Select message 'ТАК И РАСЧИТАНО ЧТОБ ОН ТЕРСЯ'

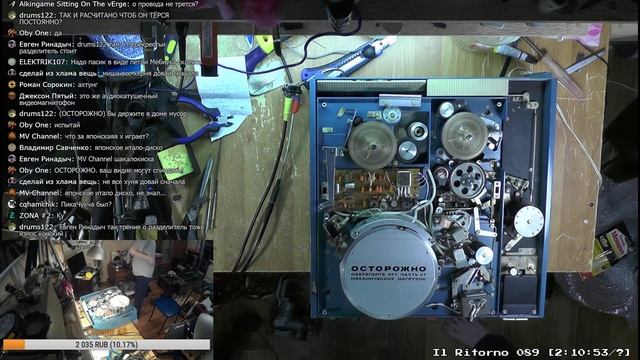click(x=94, y=18)
